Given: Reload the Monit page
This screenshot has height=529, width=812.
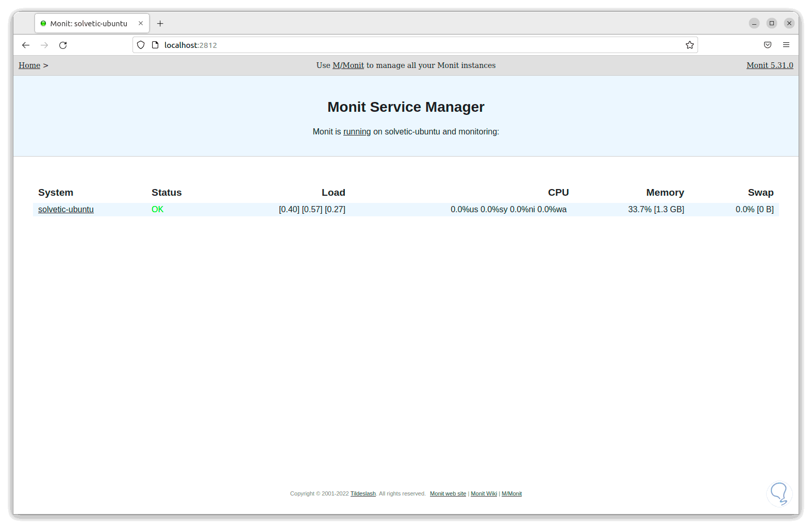Looking at the screenshot, I should (63, 45).
